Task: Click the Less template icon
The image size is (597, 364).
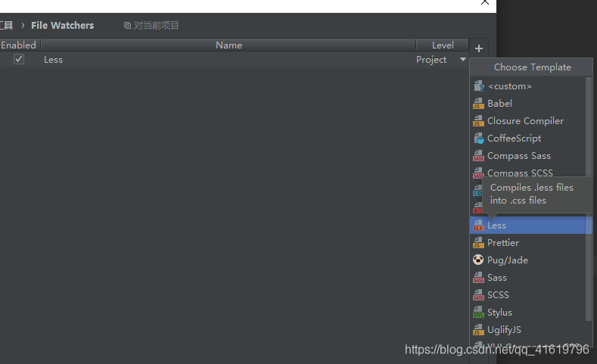Action: [x=478, y=226]
